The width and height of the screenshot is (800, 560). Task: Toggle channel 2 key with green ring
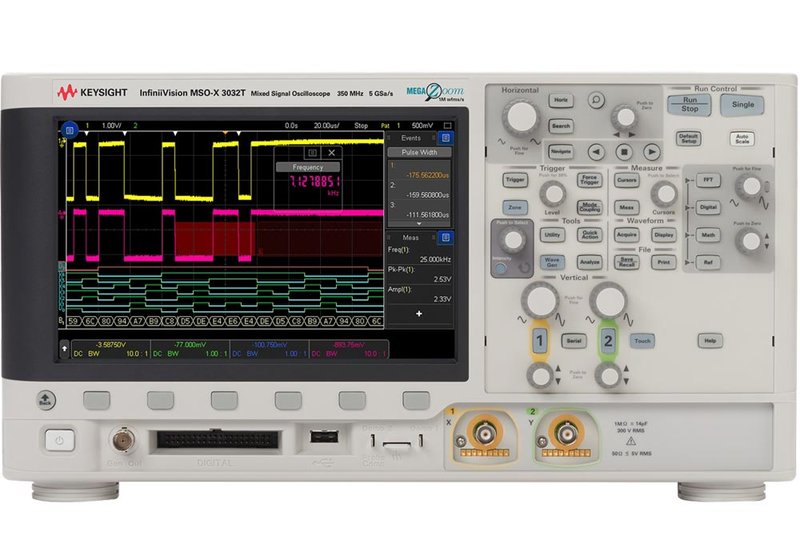(x=608, y=340)
